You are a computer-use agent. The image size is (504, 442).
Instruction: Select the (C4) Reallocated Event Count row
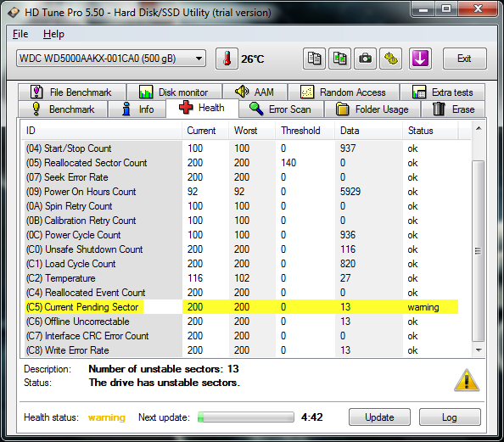pyautogui.click(x=240, y=293)
